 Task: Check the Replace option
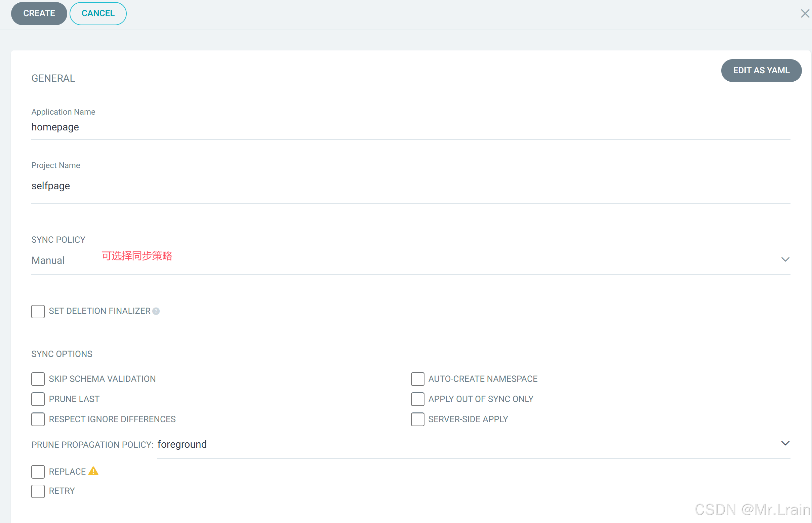(38, 472)
